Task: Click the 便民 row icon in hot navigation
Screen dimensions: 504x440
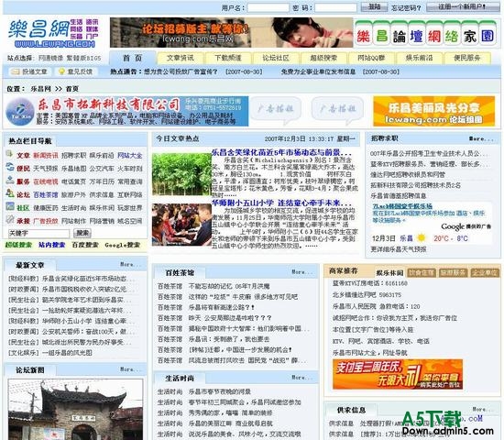Action: click(x=10, y=167)
